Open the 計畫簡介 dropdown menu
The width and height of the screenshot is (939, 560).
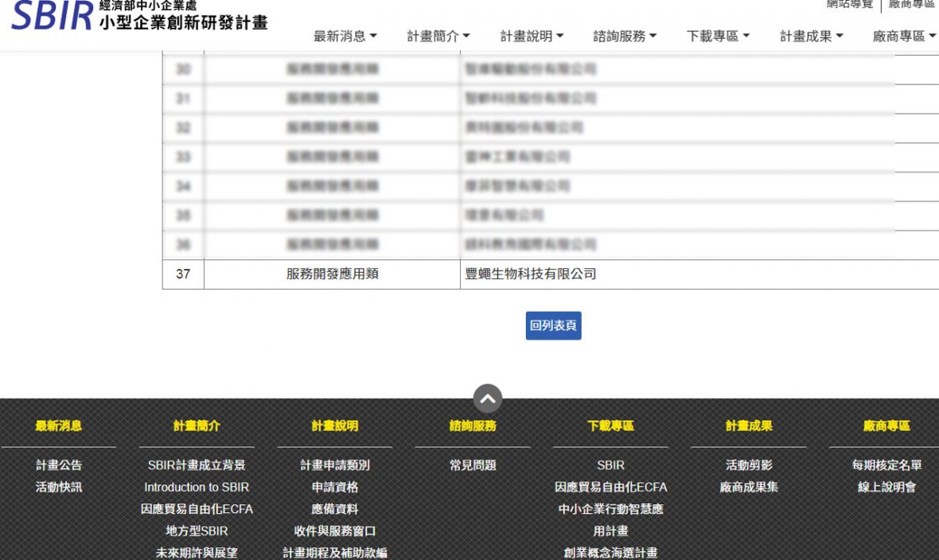pos(438,37)
